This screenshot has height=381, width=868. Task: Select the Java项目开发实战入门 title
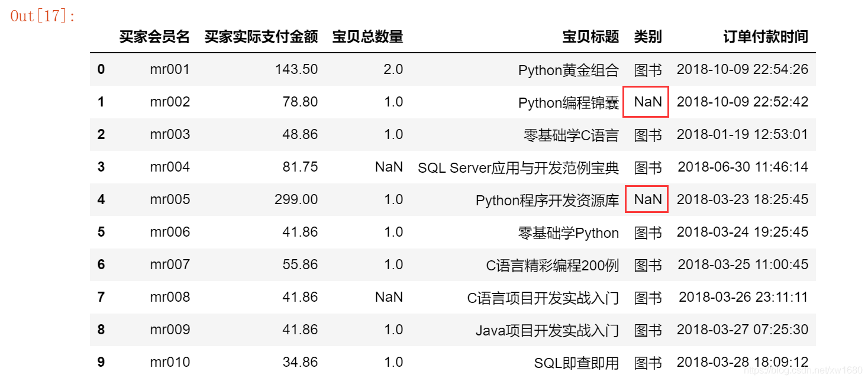click(547, 330)
